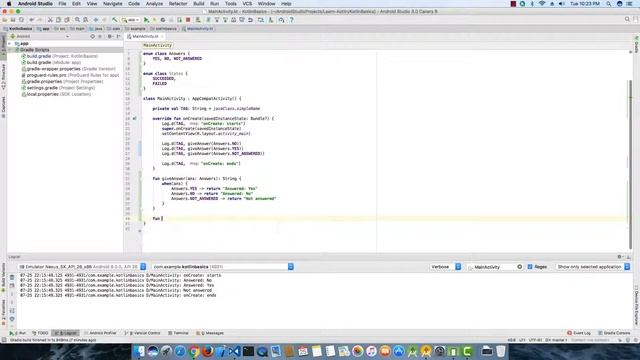Viewport: 640px width, 360px height.
Task: Open Show only selected application dropdown
Action: click(x=593, y=267)
